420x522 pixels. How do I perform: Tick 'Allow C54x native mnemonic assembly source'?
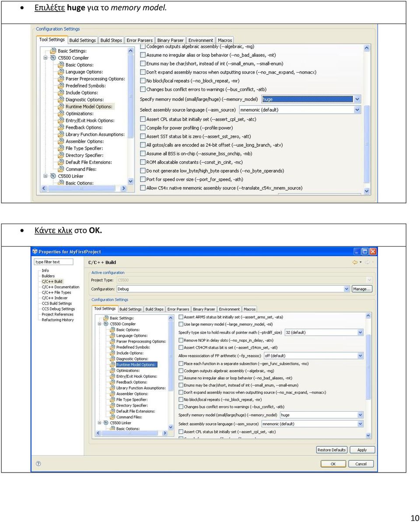pyautogui.click(x=143, y=188)
